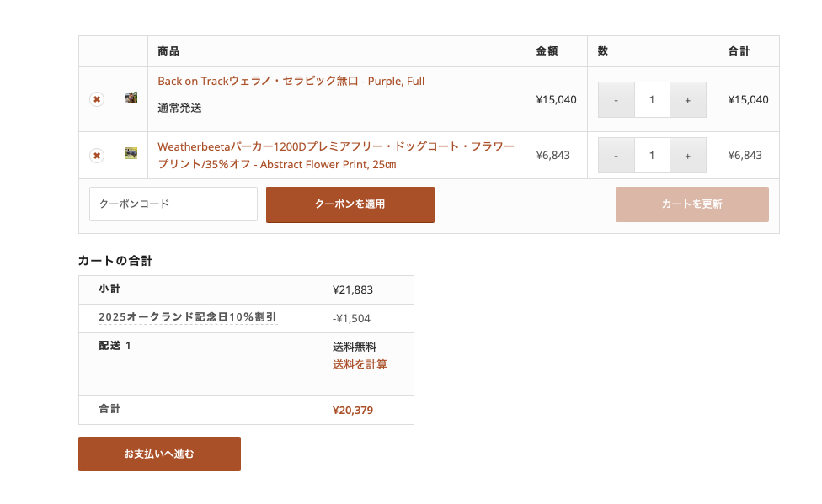Open Back on Track product thumbnail
This screenshot has width=822, height=504.
coord(131,98)
